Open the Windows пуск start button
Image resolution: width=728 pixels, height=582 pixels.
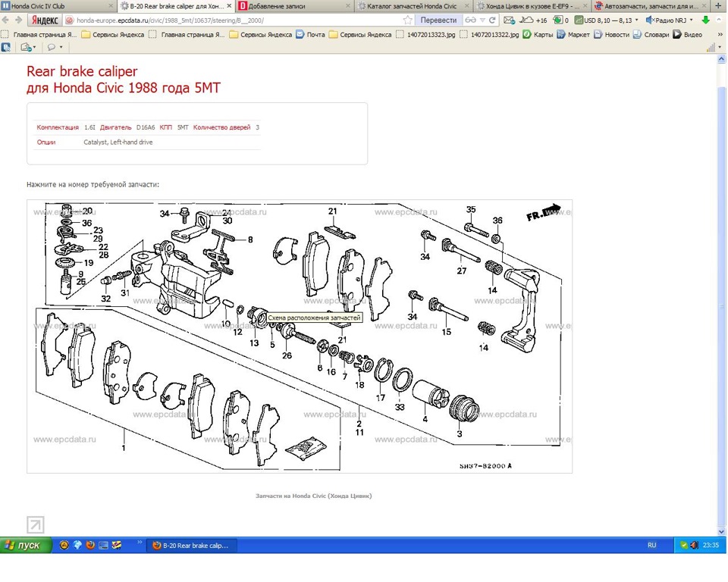point(26,546)
